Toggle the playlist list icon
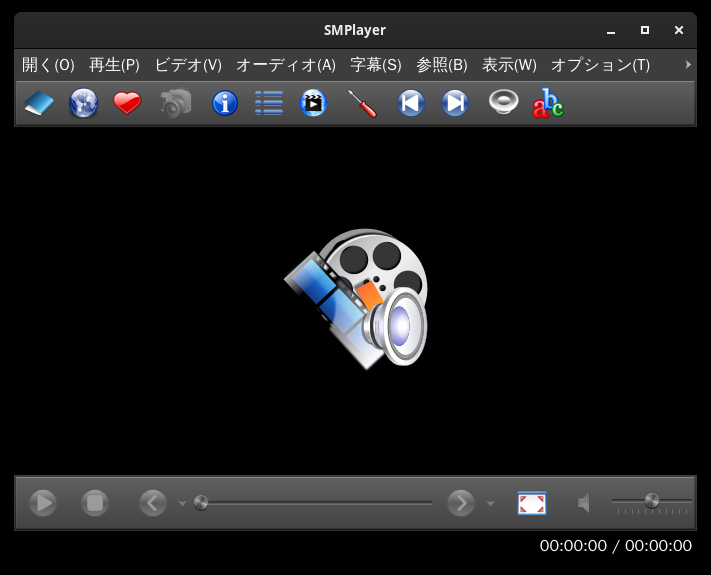711x575 pixels. tap(269, 103)
